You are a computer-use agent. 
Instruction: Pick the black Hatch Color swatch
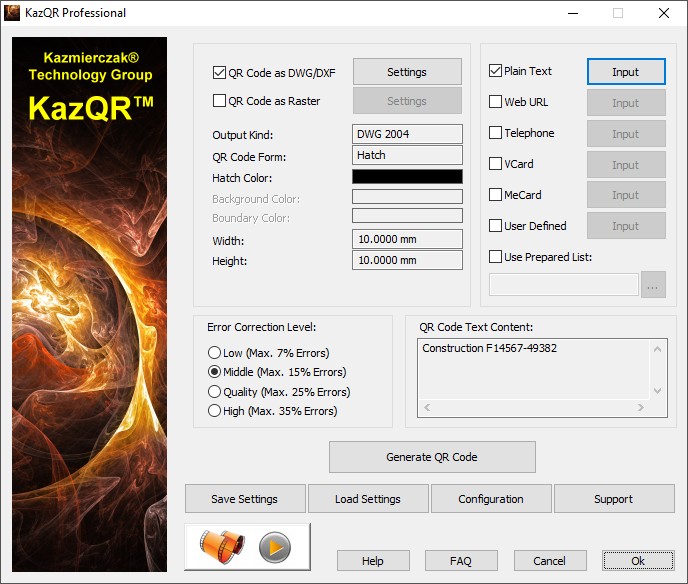click(407, 176)
